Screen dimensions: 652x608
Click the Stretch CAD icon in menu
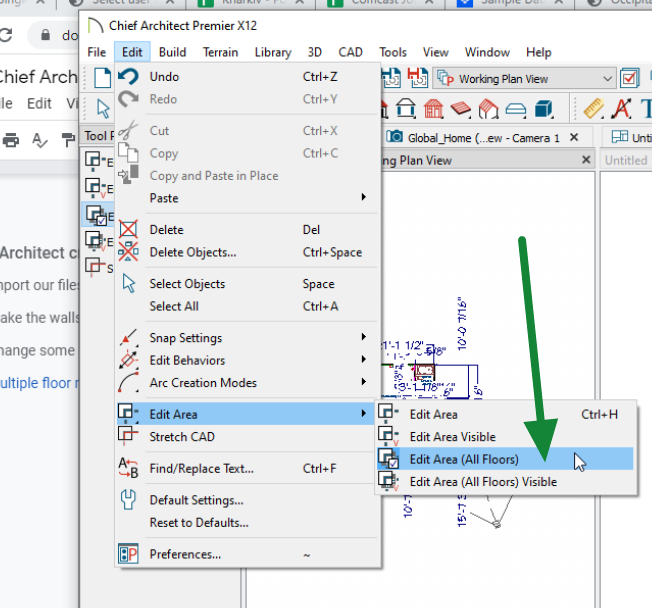(x=128, y=436)
